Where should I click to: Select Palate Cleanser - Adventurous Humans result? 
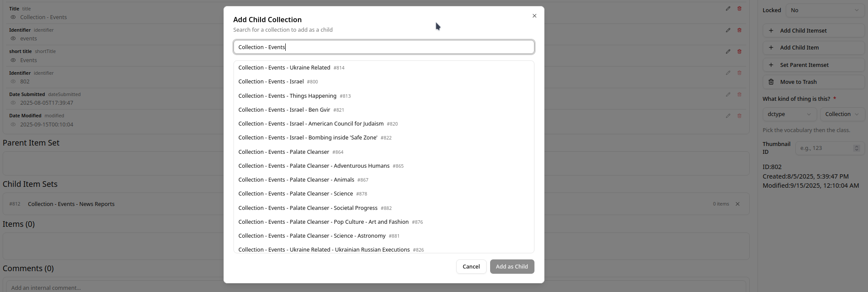pos(384,166)
